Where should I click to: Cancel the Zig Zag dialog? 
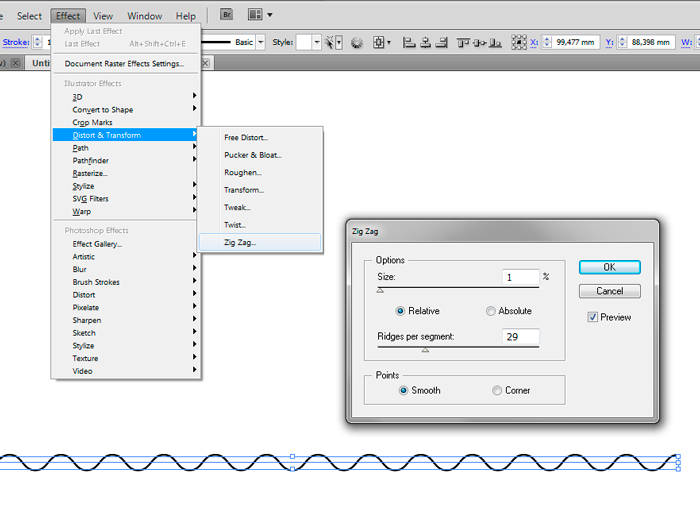tap(609, 291)
